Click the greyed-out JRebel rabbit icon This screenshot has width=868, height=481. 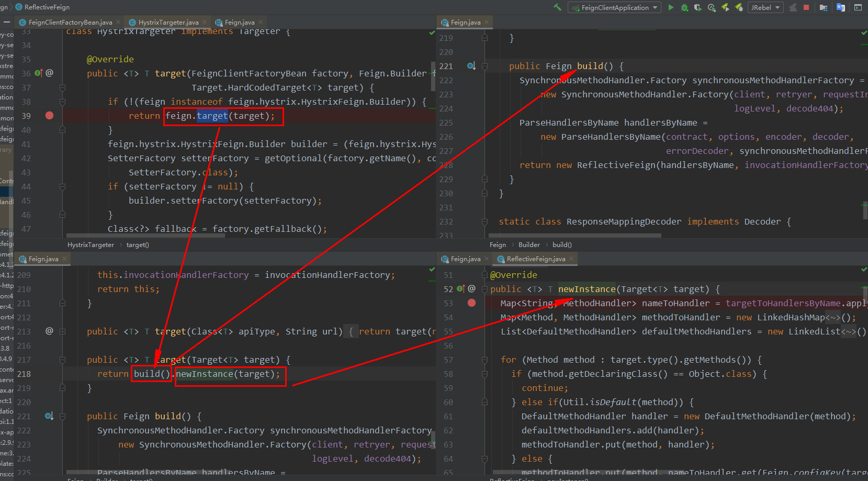793,7
